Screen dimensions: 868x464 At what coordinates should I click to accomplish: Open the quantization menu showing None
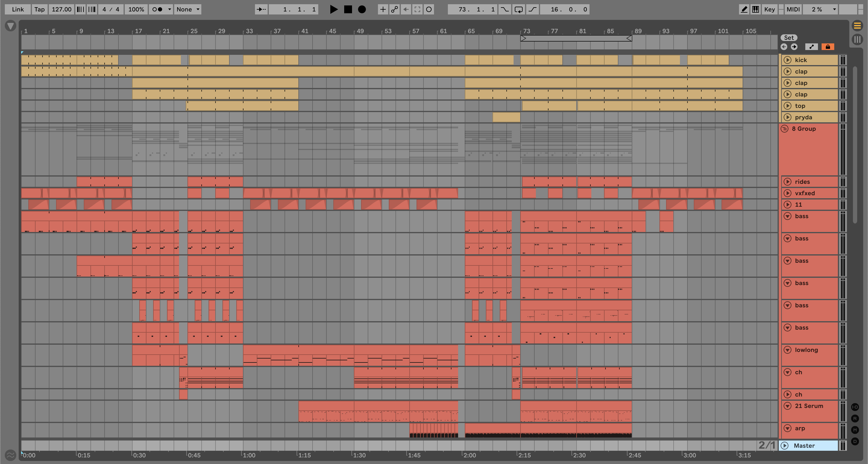coord(188,9)
